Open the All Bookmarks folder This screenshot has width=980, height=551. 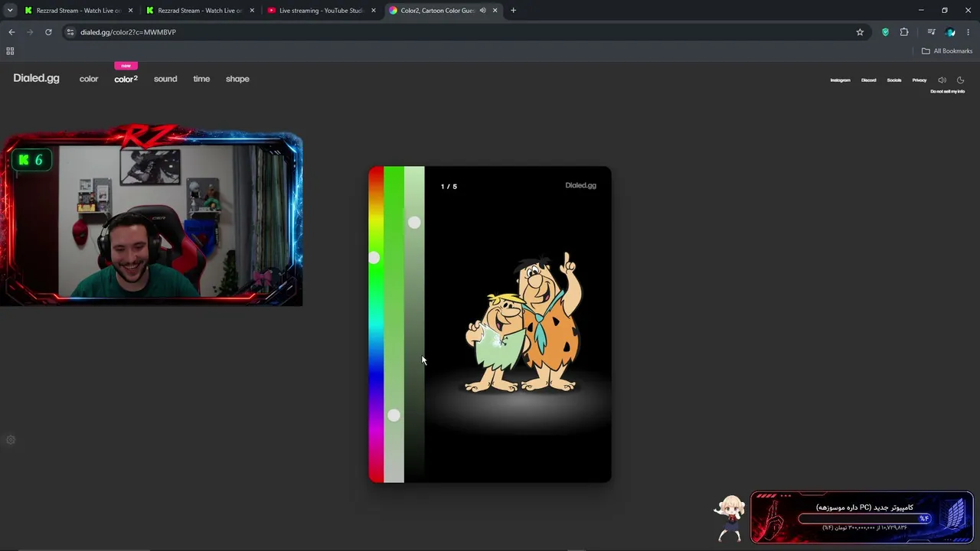pos(947,51)
